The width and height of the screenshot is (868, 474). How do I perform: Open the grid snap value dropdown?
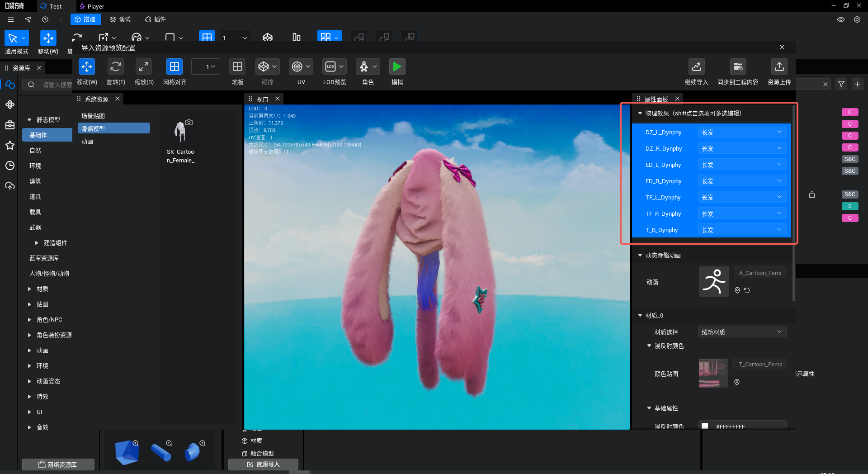coord(206,67)
